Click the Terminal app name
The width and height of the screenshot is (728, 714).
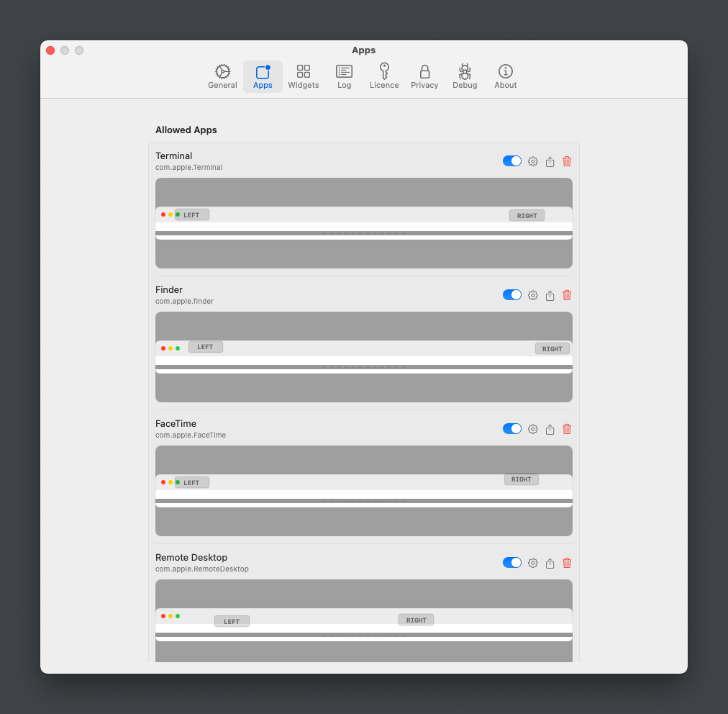(173, 155)
